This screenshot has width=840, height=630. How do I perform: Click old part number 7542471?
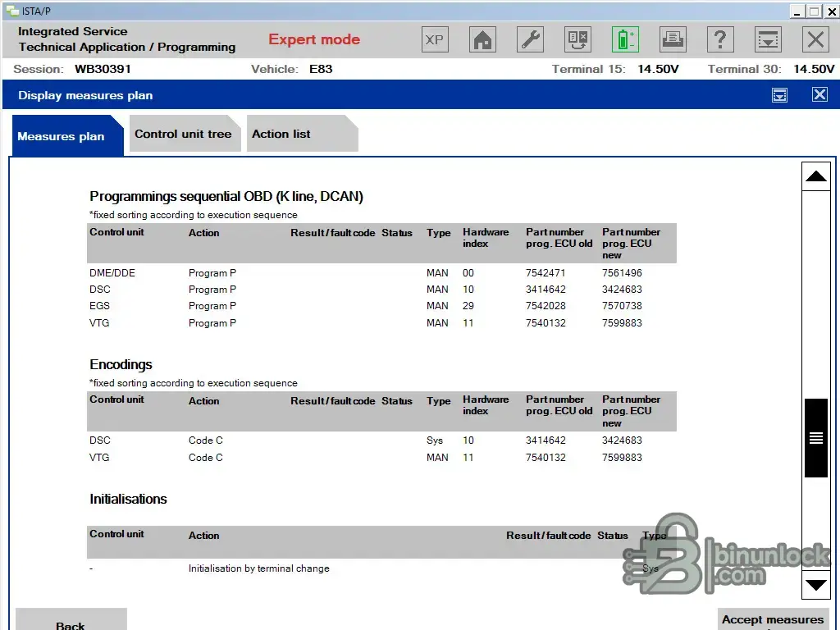pos(546,273)
